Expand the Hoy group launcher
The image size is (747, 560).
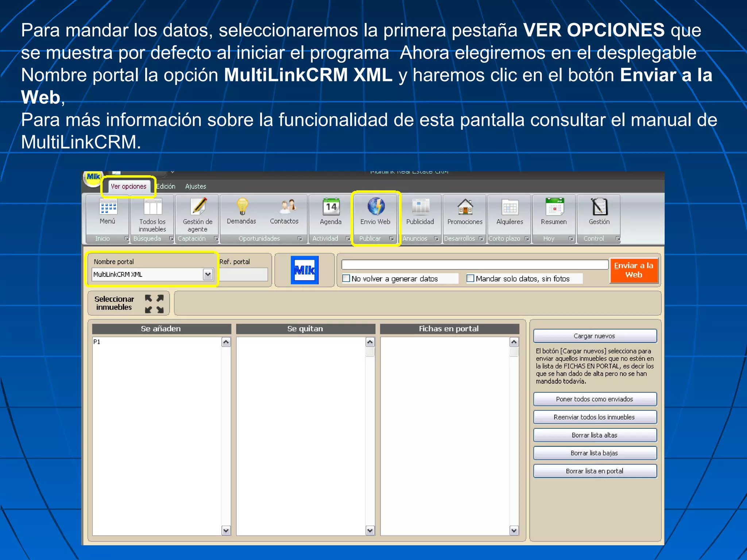[x=571, y=238]
